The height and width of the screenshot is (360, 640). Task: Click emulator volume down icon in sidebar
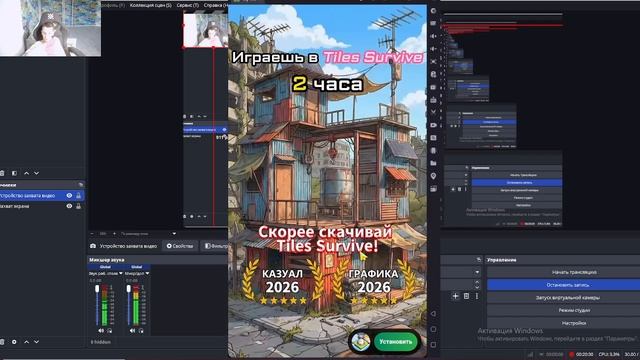(x=433, y=49)
